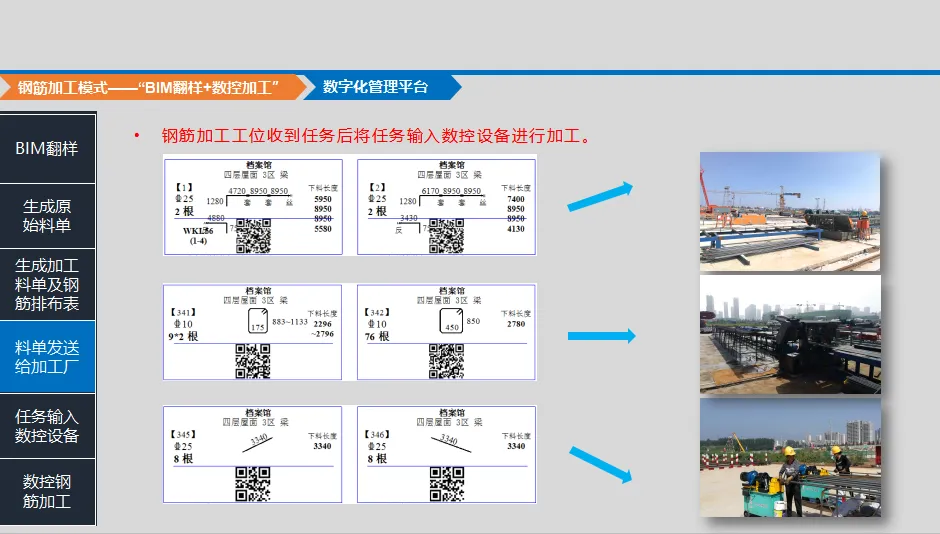Open the 任务输入数控设备 sidebar step
Screen dimensions: 940x534
(47, 426)
